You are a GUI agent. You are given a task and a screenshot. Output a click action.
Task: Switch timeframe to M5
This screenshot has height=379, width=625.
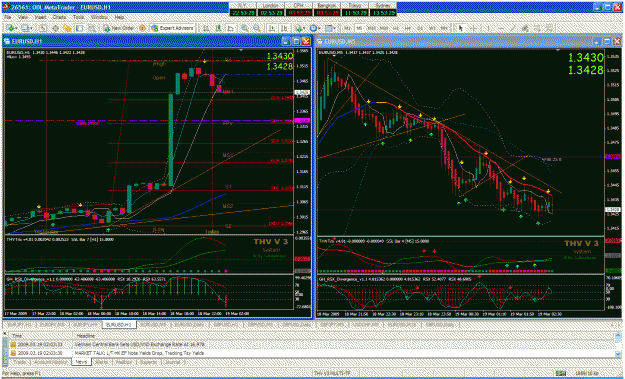coord(359,28)
